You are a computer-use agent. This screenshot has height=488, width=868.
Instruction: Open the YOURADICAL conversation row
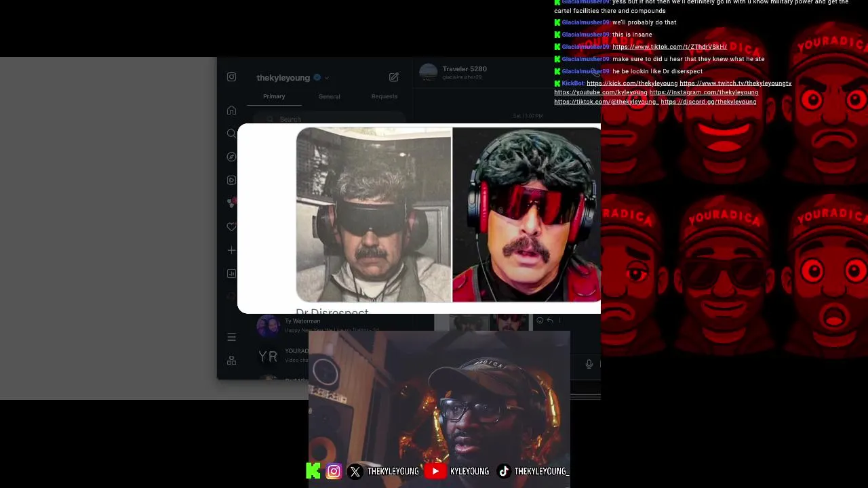click(282, 356)
